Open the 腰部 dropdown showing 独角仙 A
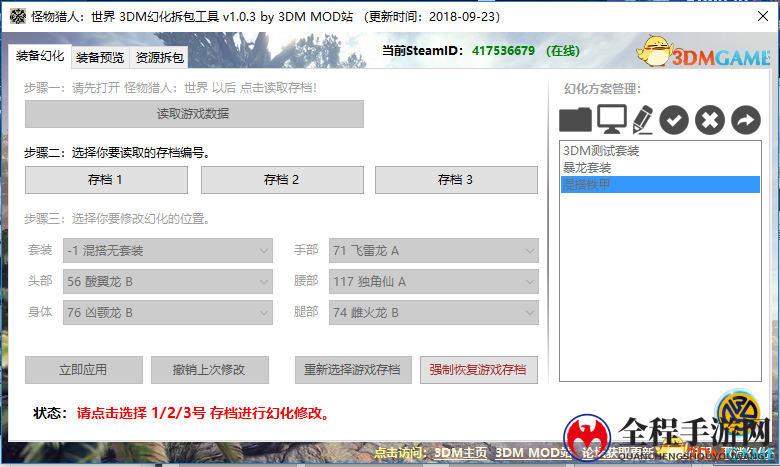Viewport: 780px width, 467px height. pyautogui.click(x=433, y=281)
